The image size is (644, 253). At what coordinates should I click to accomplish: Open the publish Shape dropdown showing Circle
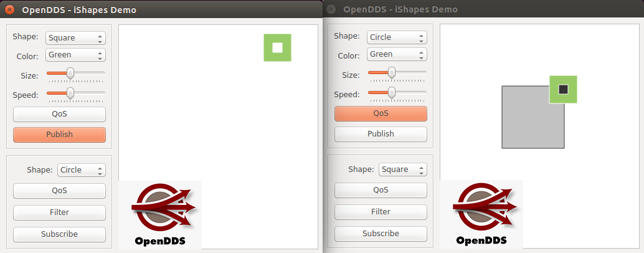click(397, 37)
